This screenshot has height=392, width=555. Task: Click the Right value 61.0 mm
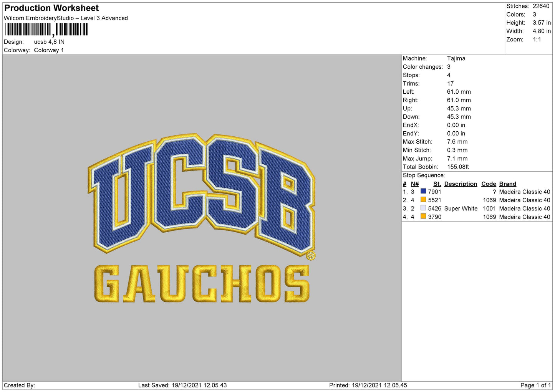pos(459,100)
